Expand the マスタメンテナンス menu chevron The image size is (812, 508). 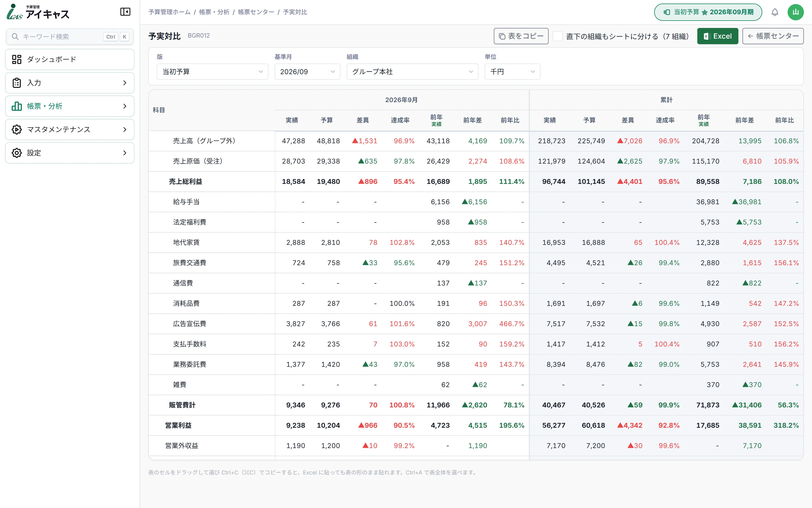click(x=125, y=129)
